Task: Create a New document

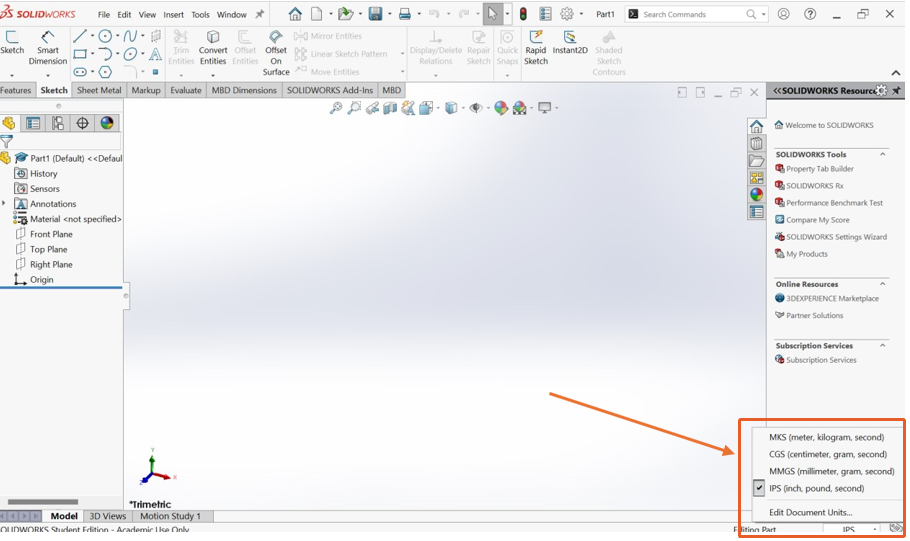Action: click(x=316, y=14)
